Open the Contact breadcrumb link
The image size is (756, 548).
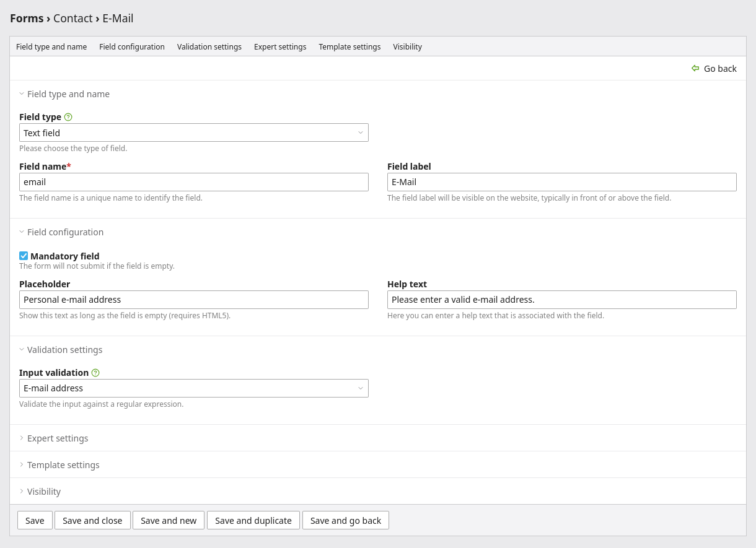click(x=73, y=19)
